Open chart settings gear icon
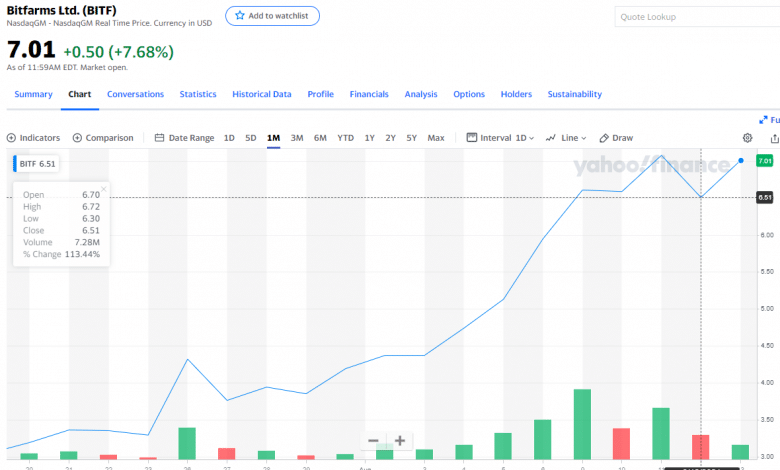This screenshot has width=780, height=470. coord(747,138)
